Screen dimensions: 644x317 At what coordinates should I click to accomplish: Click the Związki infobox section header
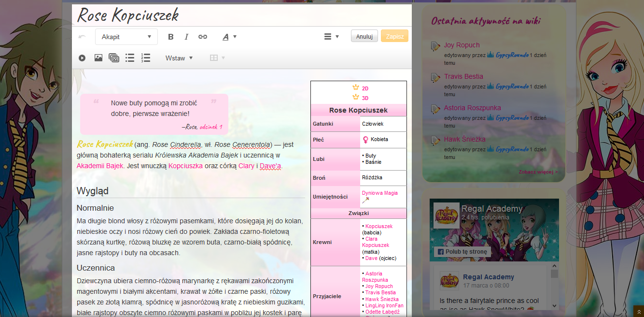(359, 213)
